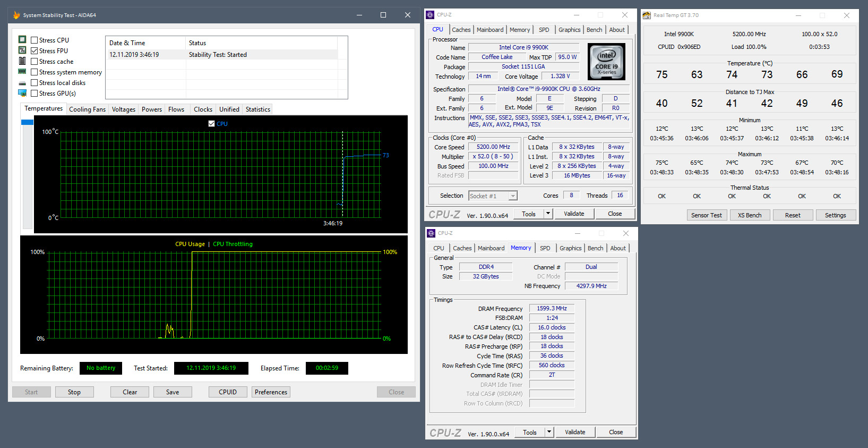Stop the AIDA64 stability test
This screenshot has height=448, width=868.
point(74,392)
